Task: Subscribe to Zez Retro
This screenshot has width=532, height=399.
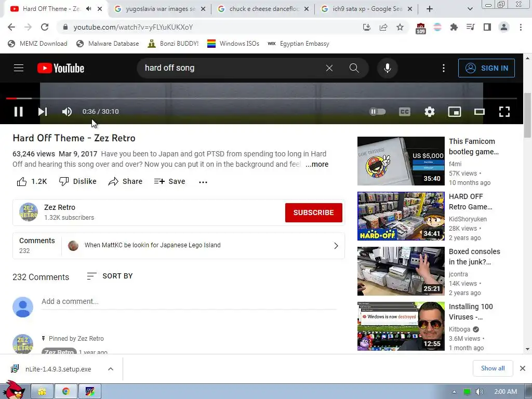Action: pyautogui.click(x=313, y=212)
